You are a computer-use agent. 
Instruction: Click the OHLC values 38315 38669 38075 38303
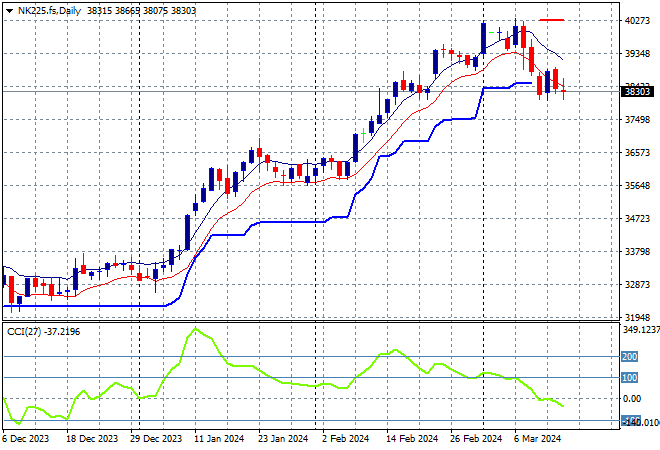[x=141, y=11]
